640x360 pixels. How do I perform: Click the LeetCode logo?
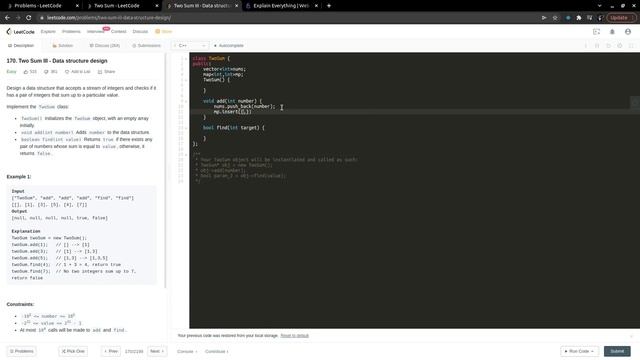coord(20,31)
